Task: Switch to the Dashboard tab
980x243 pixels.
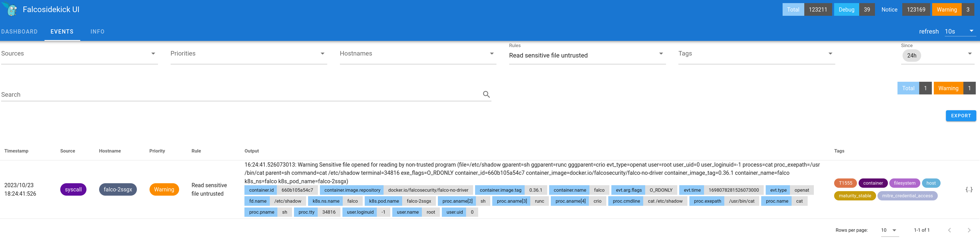Action: coord(19,32)
